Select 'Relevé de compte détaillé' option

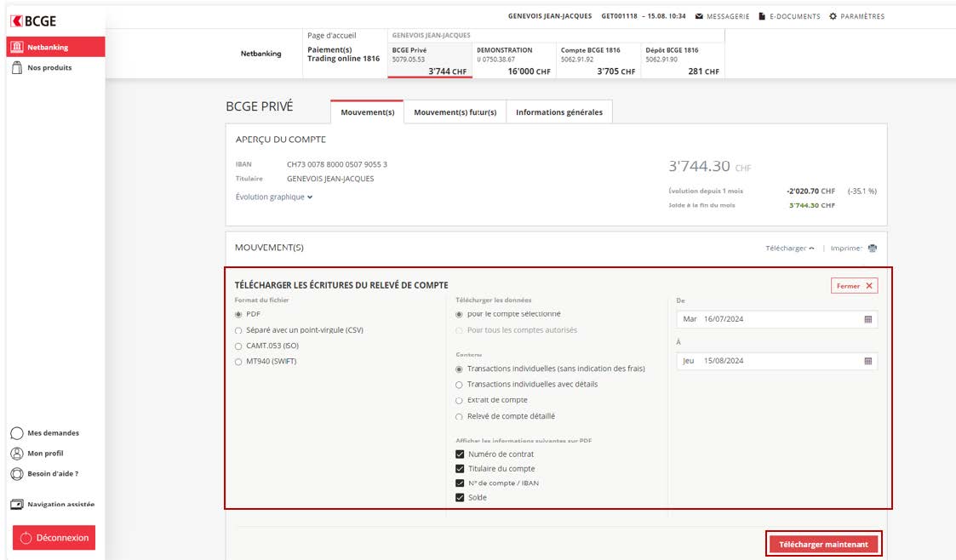[x=459, y=417]
